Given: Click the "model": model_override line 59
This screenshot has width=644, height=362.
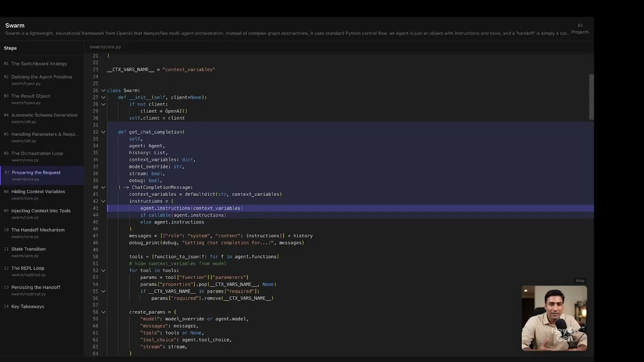Looking at the screenshot, I should (194, 319).
